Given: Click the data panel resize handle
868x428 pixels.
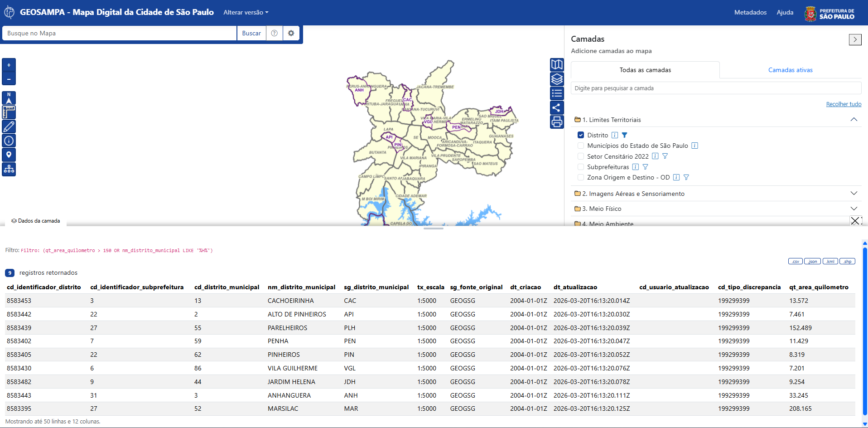Looking at the screenshot, I should click(434, 228).
